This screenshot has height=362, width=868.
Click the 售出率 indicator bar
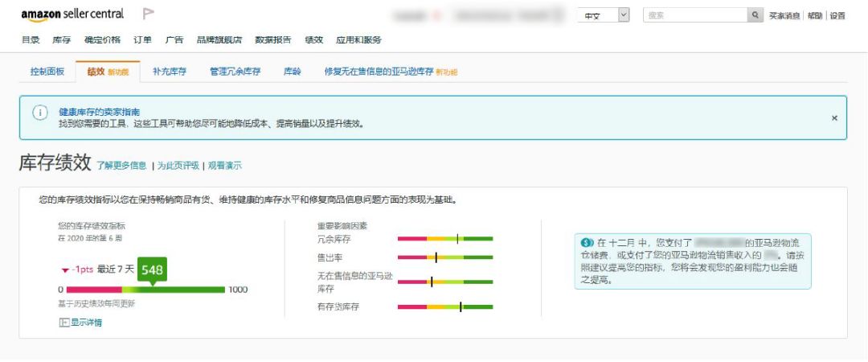pyautogui.click(x=445, y=257)
